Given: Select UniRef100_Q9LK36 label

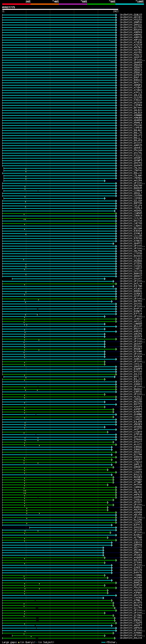Looking at the screenshot, I should [x=131, y=95].
